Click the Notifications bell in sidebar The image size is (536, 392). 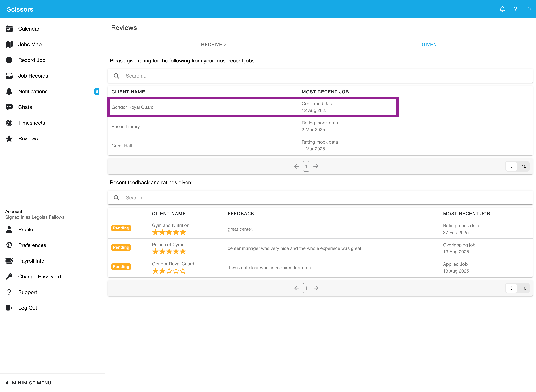pos(9,91)
